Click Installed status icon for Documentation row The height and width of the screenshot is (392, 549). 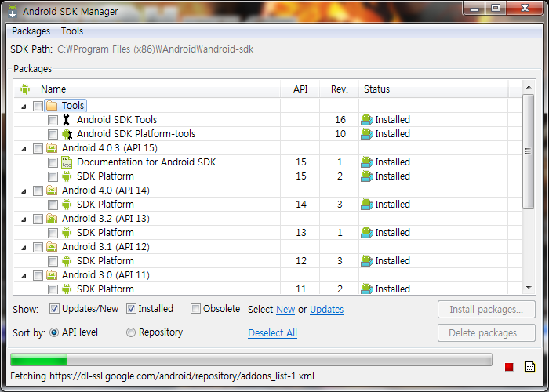coord(367,162)
